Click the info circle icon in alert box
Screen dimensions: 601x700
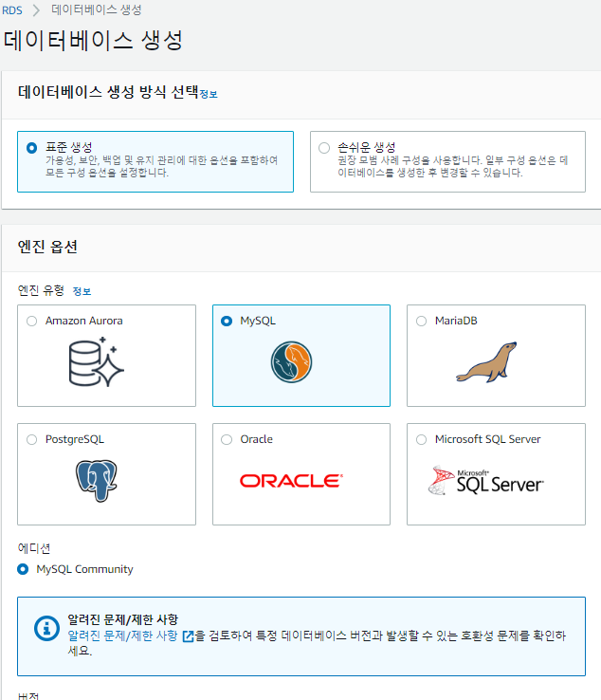tap(46, 628)
